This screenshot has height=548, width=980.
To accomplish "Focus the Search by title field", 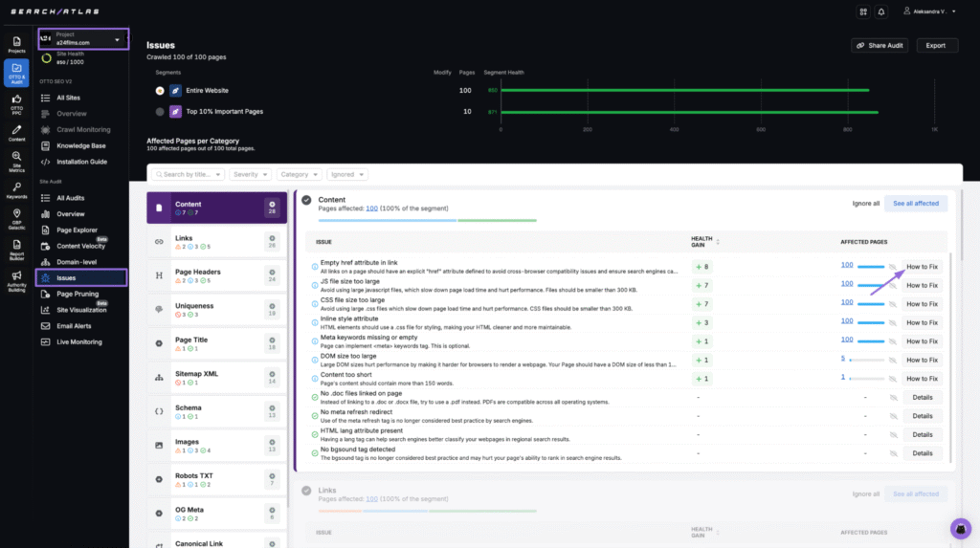I will point(188,174).
